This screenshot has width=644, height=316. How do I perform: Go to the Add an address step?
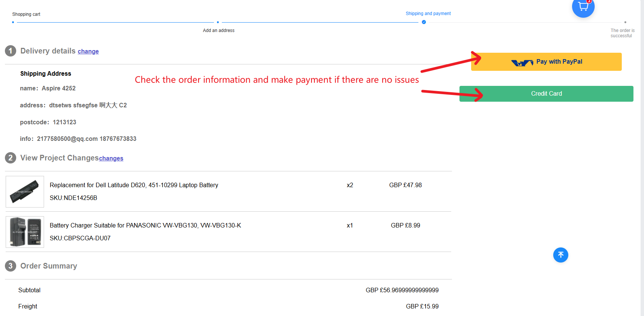[x=218, y=31]
